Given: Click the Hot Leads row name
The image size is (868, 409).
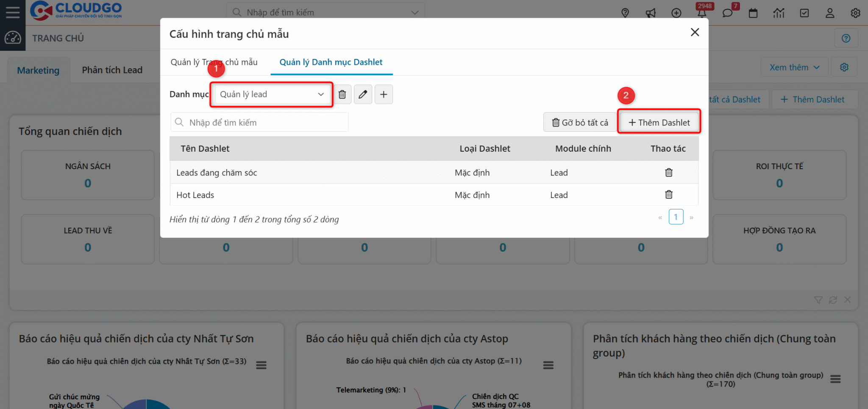Looking at the screenshot, I should [x=195, y=195].
